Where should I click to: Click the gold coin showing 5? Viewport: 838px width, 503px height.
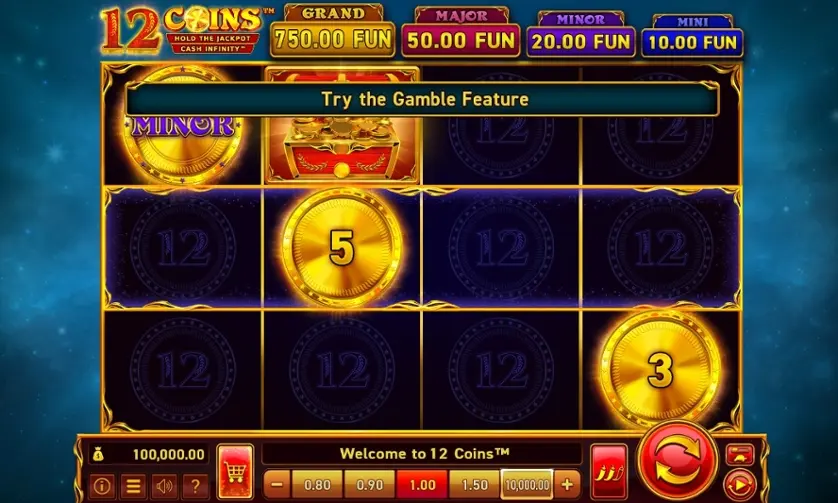click(x=342, y=248)
